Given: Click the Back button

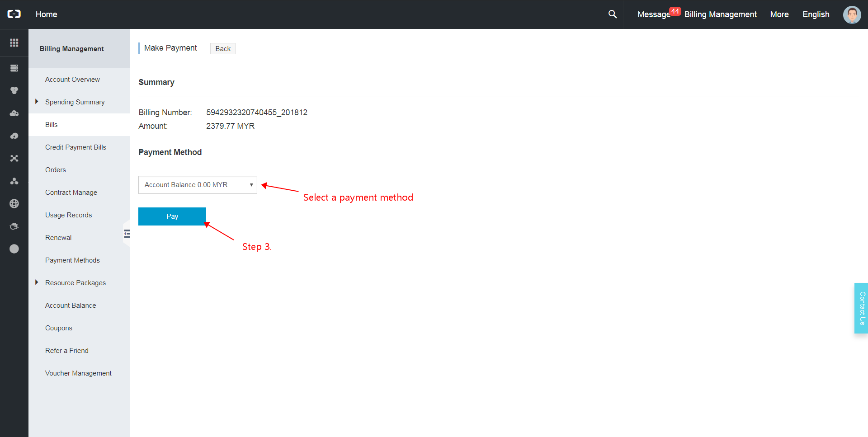Looking at the screenshot, I should [x=223, y=49].
